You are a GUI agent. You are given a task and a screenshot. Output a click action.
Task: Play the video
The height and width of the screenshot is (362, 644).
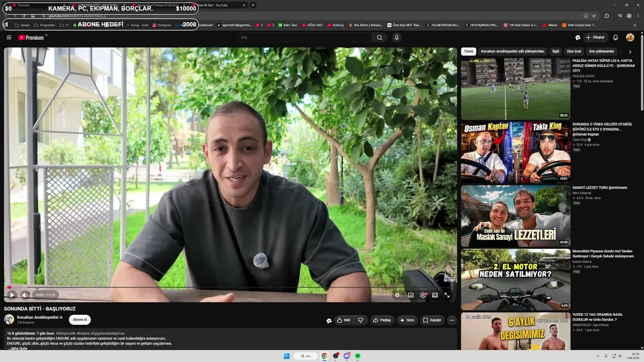click(12, 295)
